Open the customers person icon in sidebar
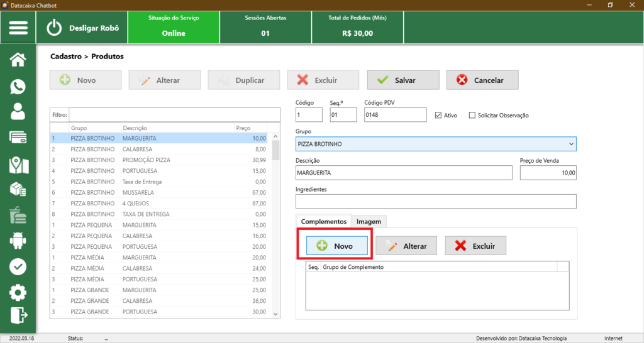 click(x=18, y=112)
